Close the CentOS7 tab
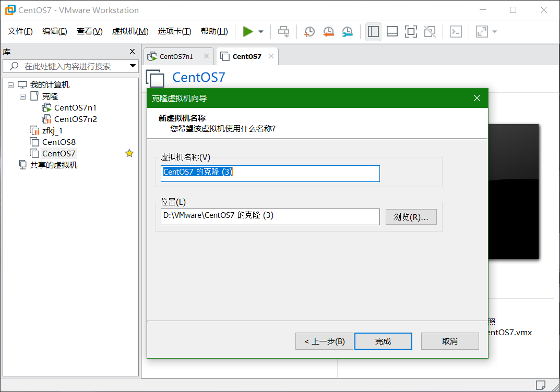560x392 pixels. click(271, 56)
